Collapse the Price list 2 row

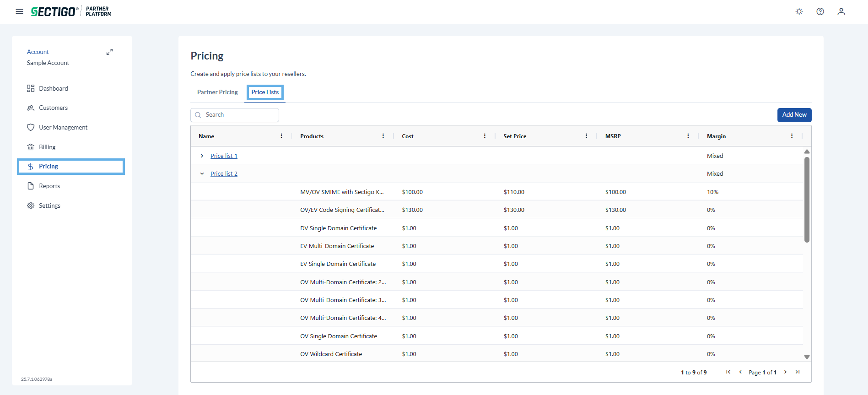[x=202, y=174]
